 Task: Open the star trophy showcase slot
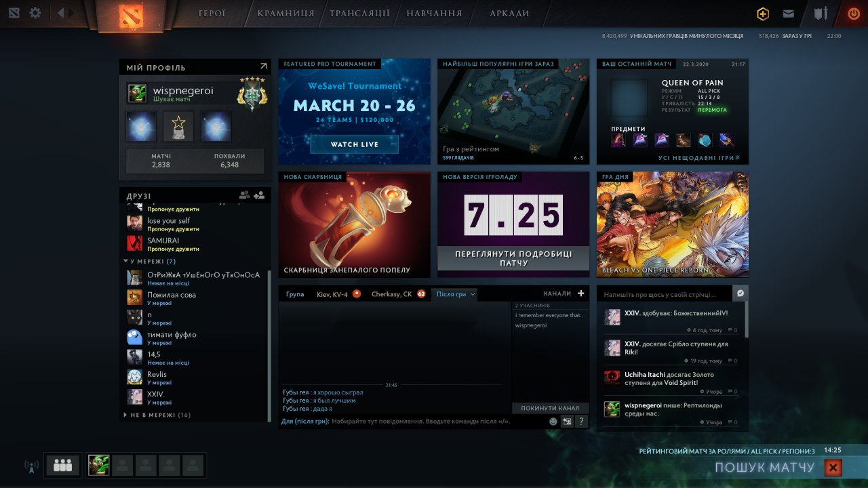pyautogui.click(x=178, y=127)
